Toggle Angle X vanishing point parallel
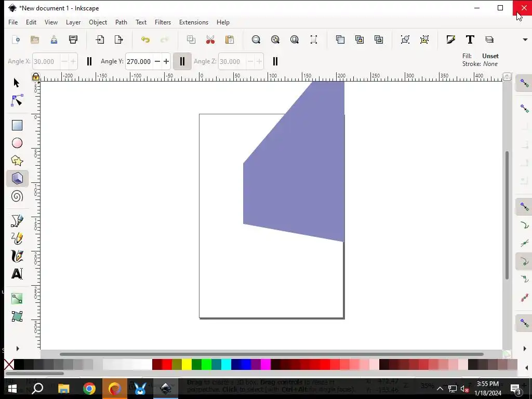The image size is (532, 399). (89, 61)
